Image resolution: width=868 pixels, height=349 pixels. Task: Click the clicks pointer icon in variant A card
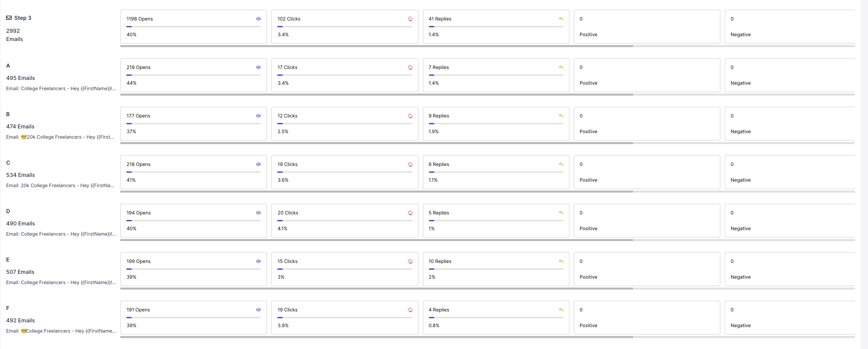pos(410,67)
